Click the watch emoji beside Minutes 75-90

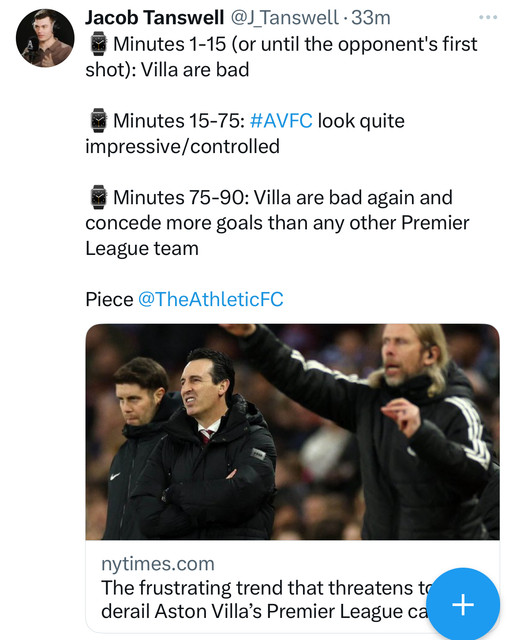(x=98, y=197)
